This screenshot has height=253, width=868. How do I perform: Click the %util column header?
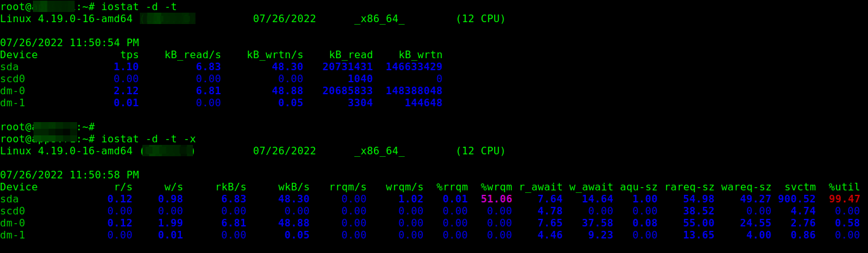(x=844, y=187)
